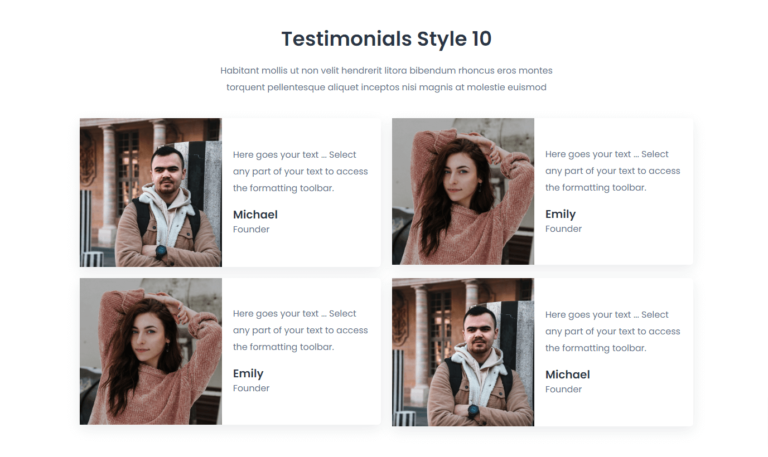Click the name 'Michael' in the bottom-right card
This screenshot has width=768, height=457.
coord(567,374)
